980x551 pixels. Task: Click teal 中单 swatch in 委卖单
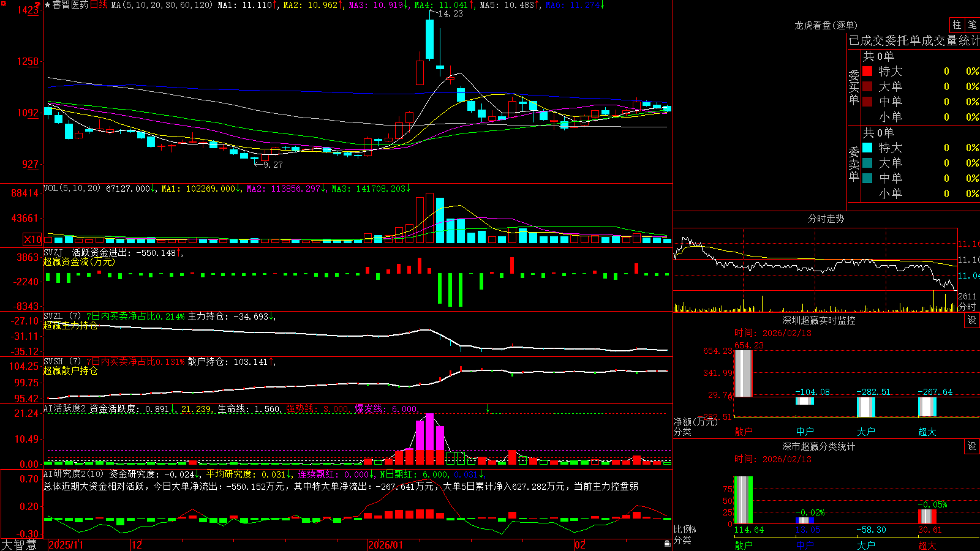point(867,178)
